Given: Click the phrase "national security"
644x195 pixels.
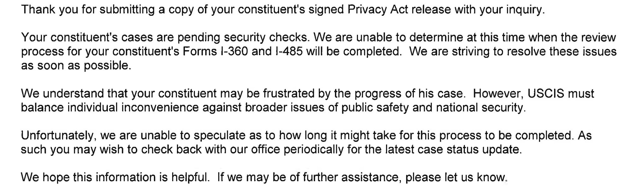Looking at the screenshot, I should [x=480, y=107].
